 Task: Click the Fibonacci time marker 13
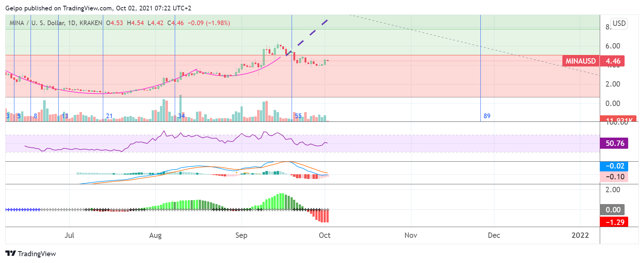65,116
